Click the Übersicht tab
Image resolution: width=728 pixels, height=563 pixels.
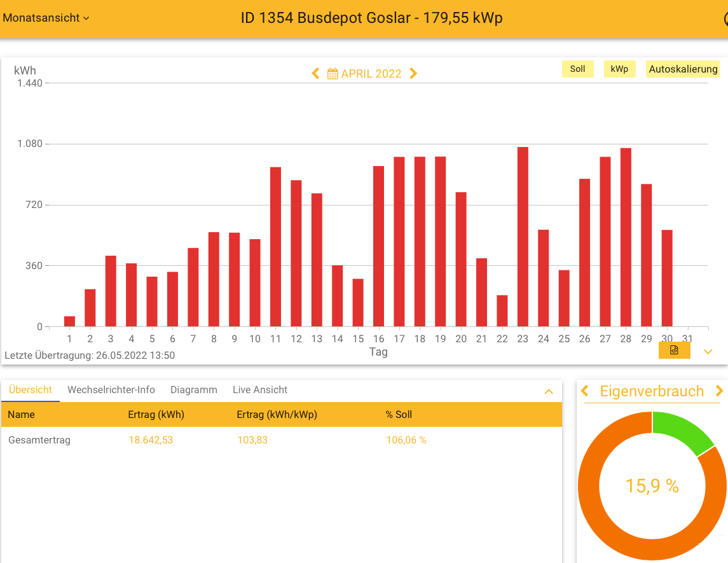[31, 390]
